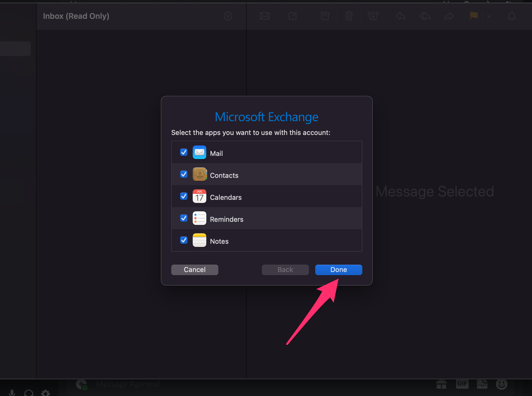The width and height of the screenshot is (532, 396).
Task: Uncheck the Notes checkbox
Action: click(184, 240)
